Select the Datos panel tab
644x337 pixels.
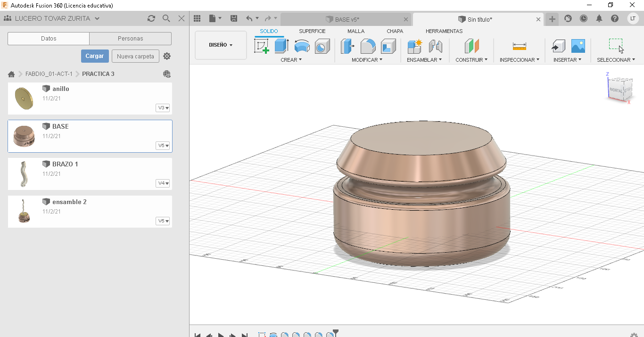tap(49, 39)
